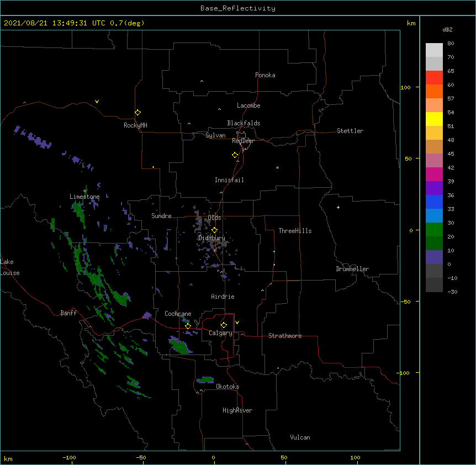Click the Banff label on the map

68,313
